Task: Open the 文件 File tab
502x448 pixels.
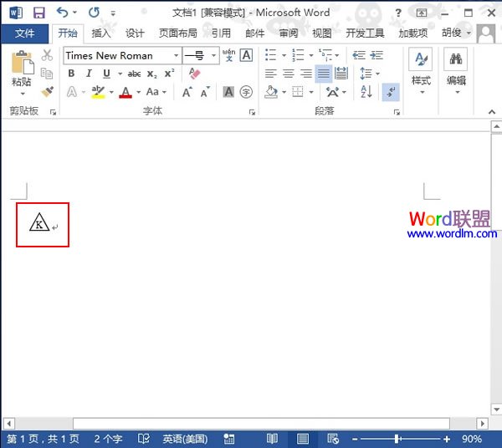Action: click(x=24, y=33)
